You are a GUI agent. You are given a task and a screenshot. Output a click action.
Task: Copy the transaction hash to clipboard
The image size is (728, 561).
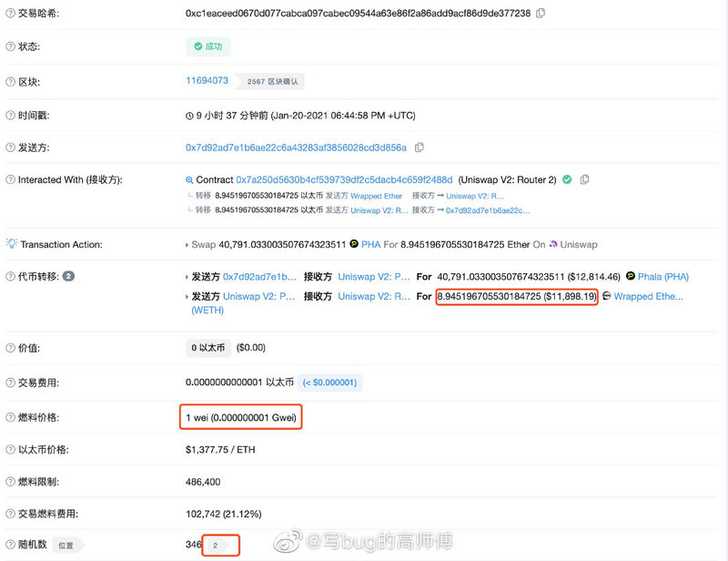tap(541, 13)
